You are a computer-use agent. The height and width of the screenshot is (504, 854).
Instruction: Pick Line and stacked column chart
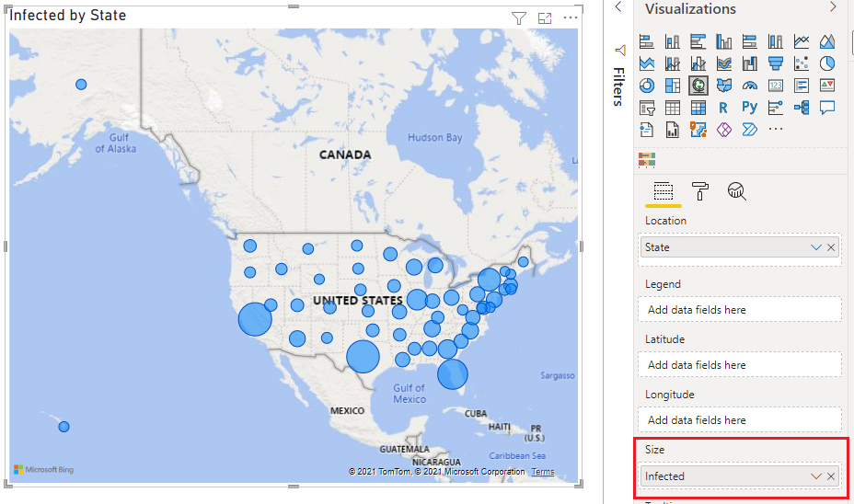[672, 63]
